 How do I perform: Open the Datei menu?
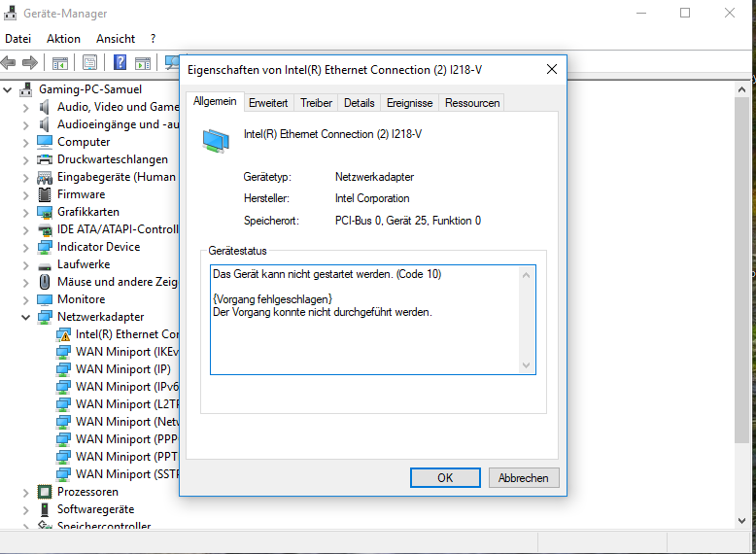point(17,39)
